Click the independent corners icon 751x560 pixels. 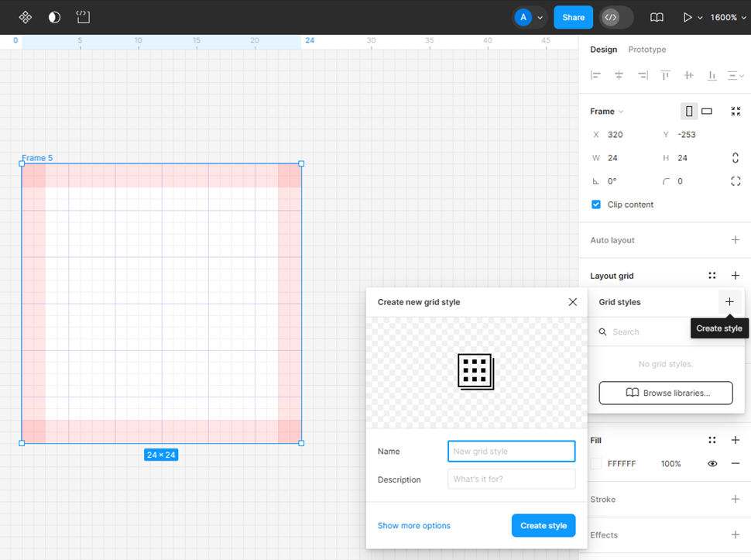736,181
